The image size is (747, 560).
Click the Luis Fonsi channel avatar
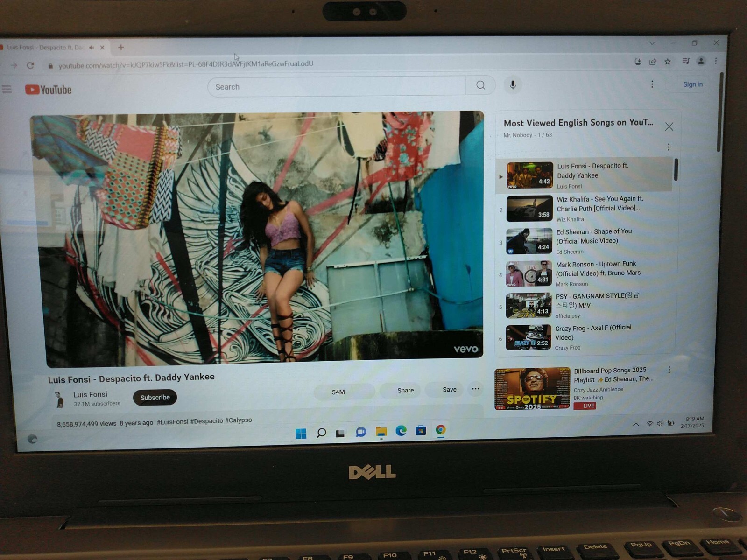(59, 399)
